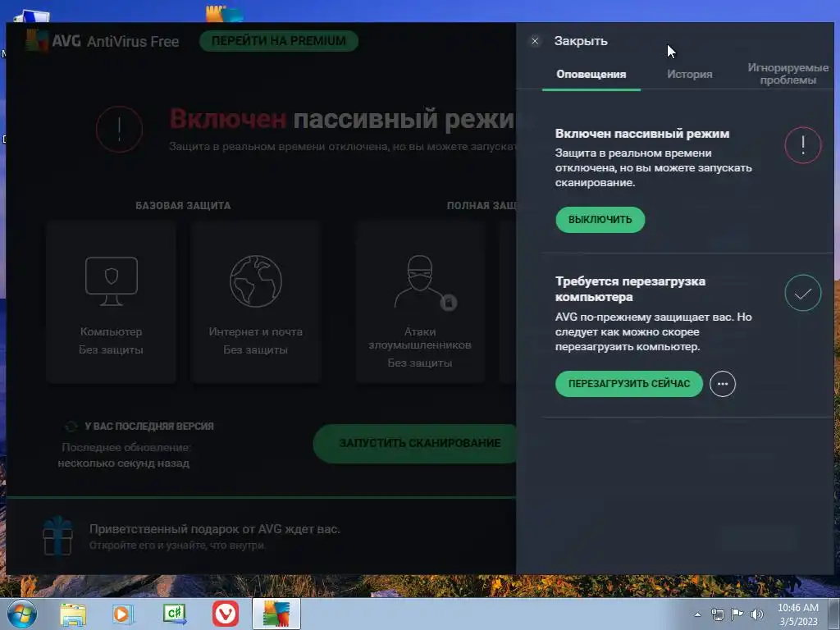Launch Windows Media Player from taskbar
This screenshot has height=630, width=840.
click(x=123, y=614)
